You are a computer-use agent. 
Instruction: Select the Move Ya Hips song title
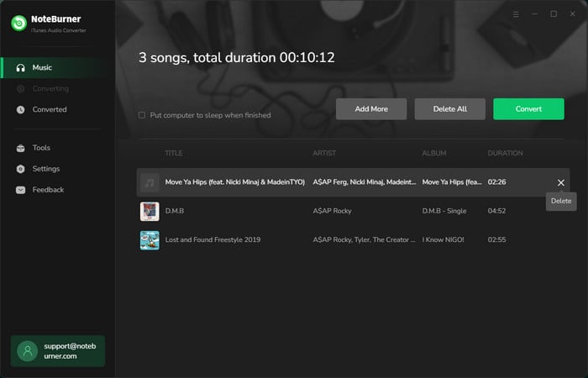(x=235, y=182)
